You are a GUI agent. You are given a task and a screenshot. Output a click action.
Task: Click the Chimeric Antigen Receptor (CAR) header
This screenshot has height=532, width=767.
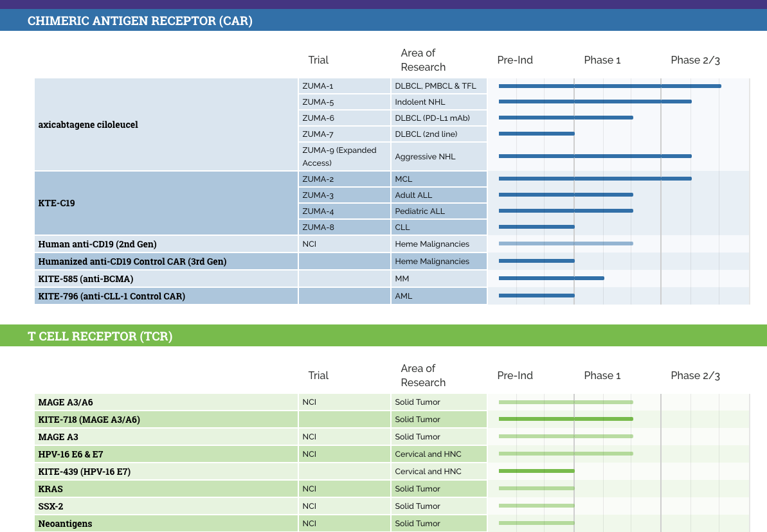click(x=383, y=21)
